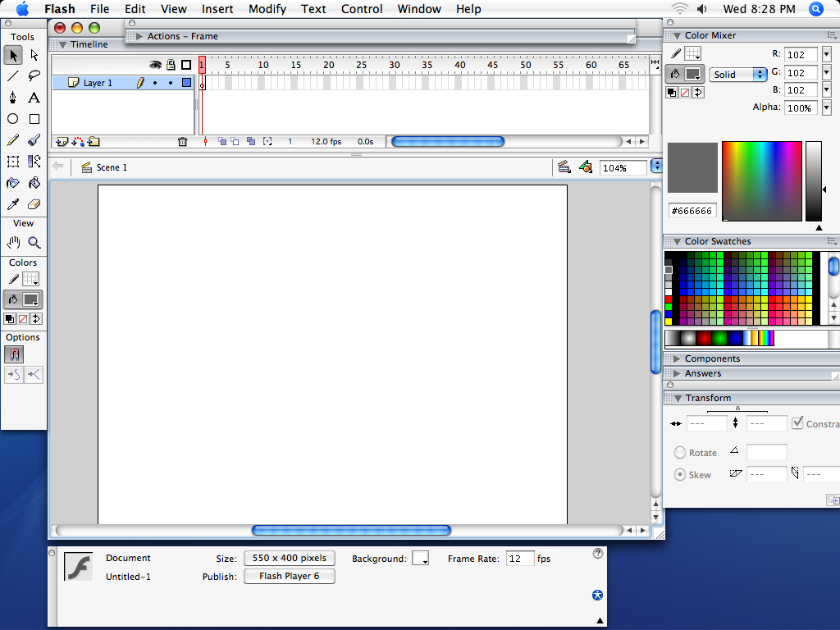Toggle Layer 1 visibility dot
The width and height of the screenshot is (840, 630).
155,83
